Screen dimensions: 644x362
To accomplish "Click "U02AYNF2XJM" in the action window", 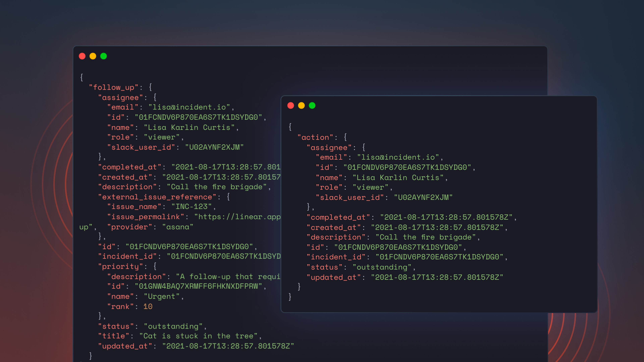I will click(x=423, y=197).
